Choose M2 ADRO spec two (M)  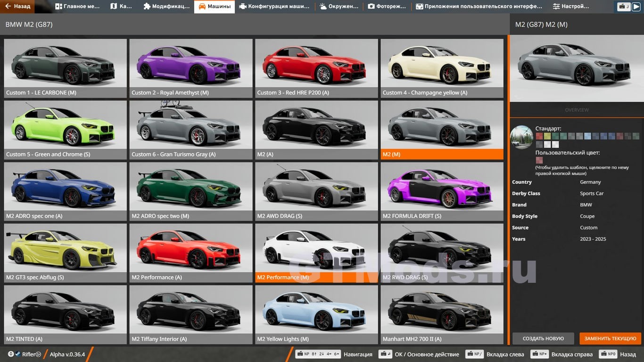pos(191,191)
